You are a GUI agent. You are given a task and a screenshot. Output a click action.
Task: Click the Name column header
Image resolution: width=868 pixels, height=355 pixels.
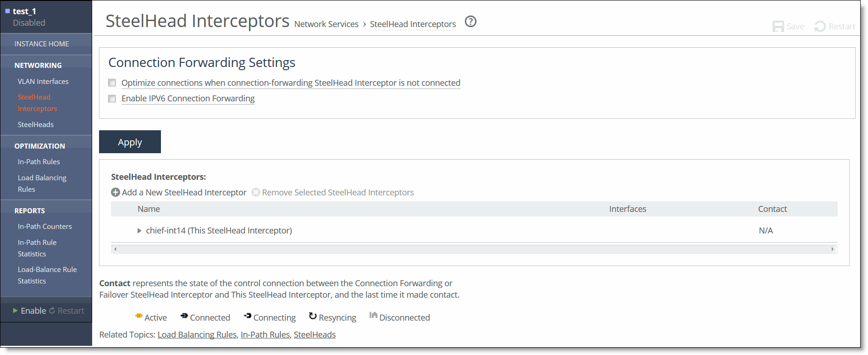[x=149, y=209]
